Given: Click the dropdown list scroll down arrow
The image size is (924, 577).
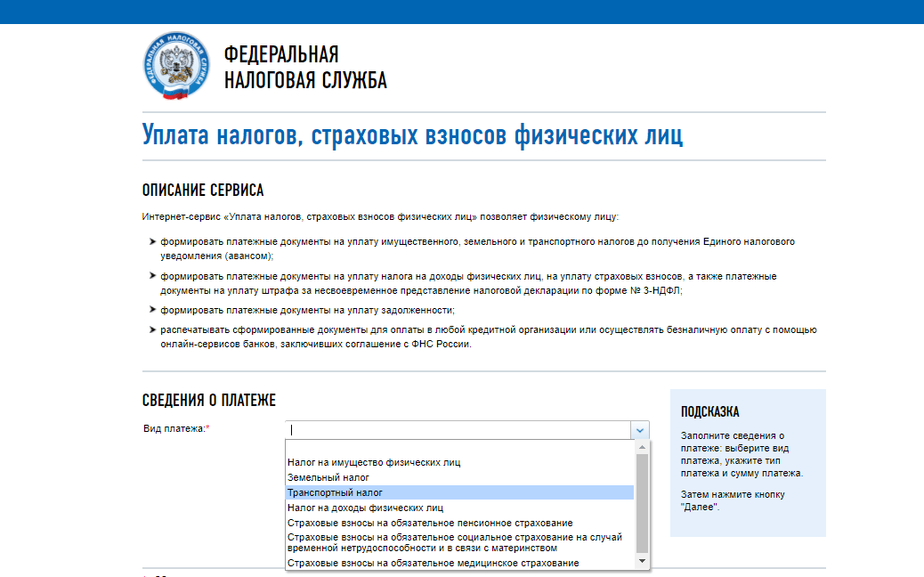Looking at the screenshot, I should (x=643, y=561).
